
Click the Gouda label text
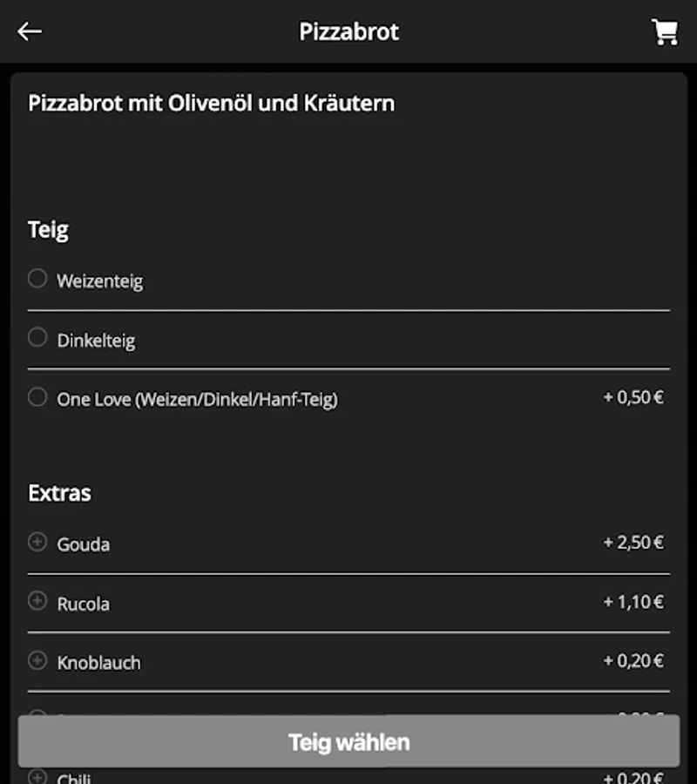84,544
